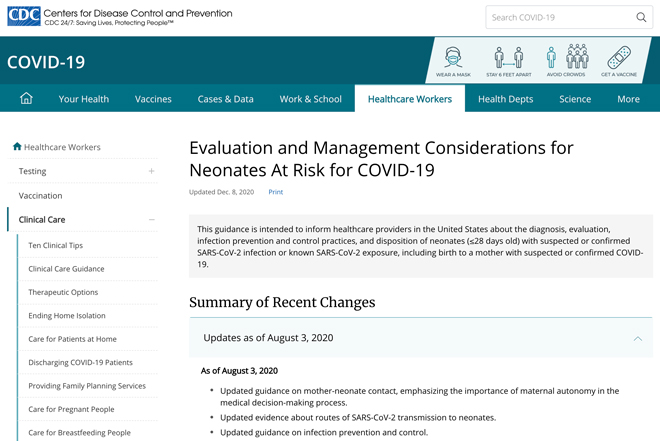Image resolution: width=660 pixels, height=441 pixels.
Task: Open the Health Depts tab
Action: [x=506, y=99]
